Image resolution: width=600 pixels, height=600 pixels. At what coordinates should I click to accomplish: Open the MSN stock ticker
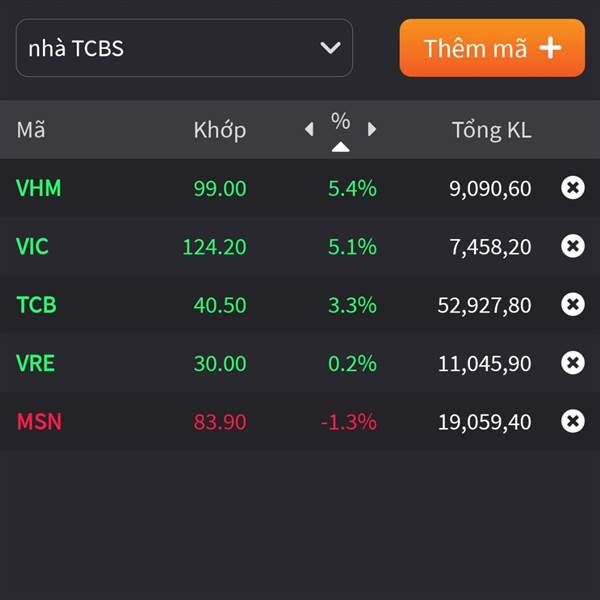[x=39, y=422]
